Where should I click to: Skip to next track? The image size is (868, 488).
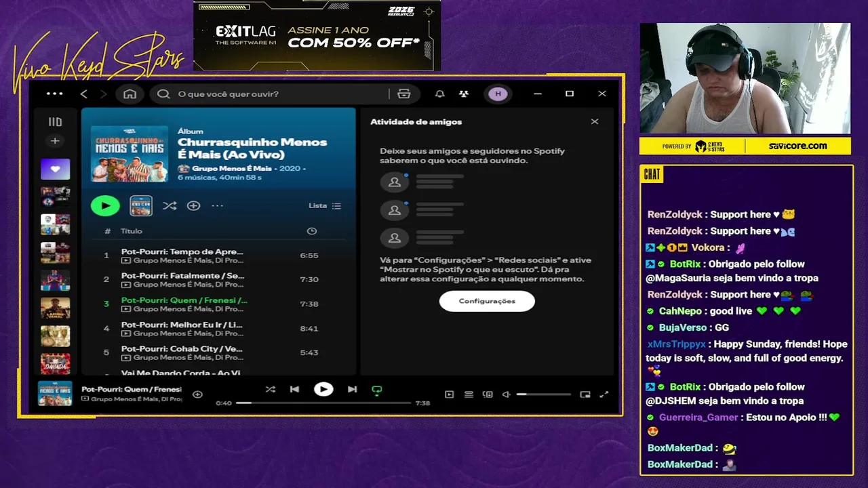pos(352,389)
